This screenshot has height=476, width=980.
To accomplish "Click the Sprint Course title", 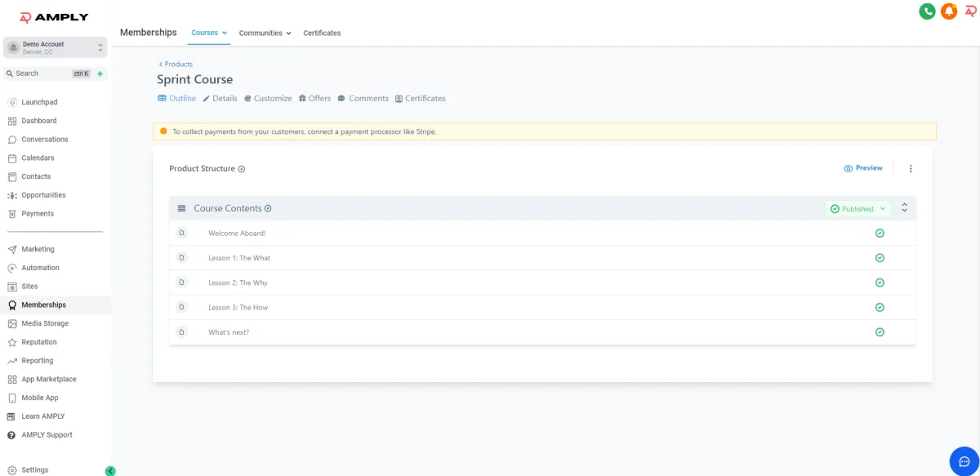I will (x=195, y=79).
